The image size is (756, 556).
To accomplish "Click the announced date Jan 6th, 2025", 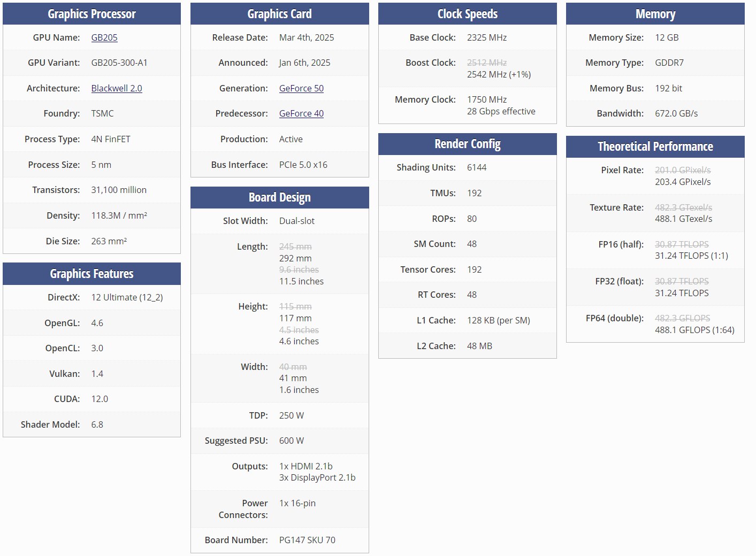I will (x=304, y=63).
